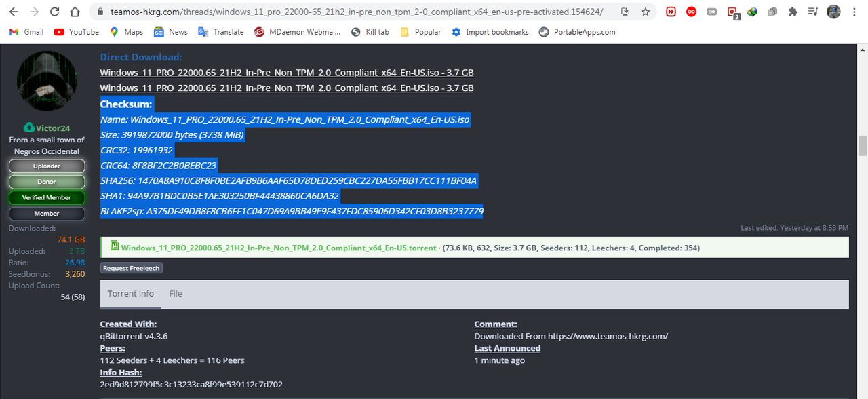Click the page vertical scrollbar thumb
This screenshot has width=868, height=399.
[863, 146]
